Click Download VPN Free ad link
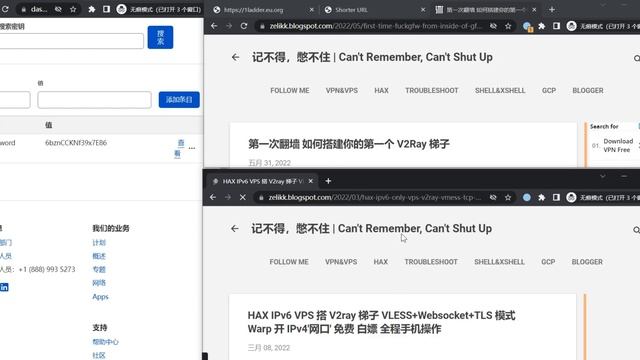The image size is (640, 360). pyautogui.click(x=618, y=145)
